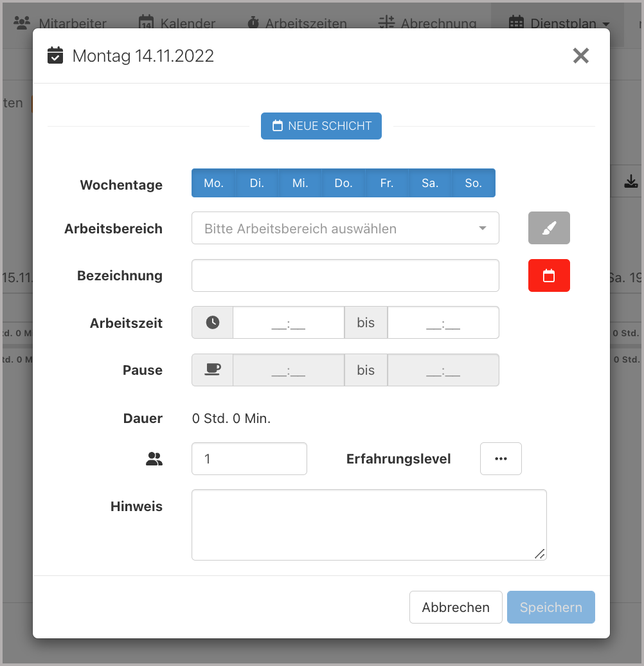Click the calendar-check icon in dialog title
Viewport: 644px width, 666px height.
[56, 56]
